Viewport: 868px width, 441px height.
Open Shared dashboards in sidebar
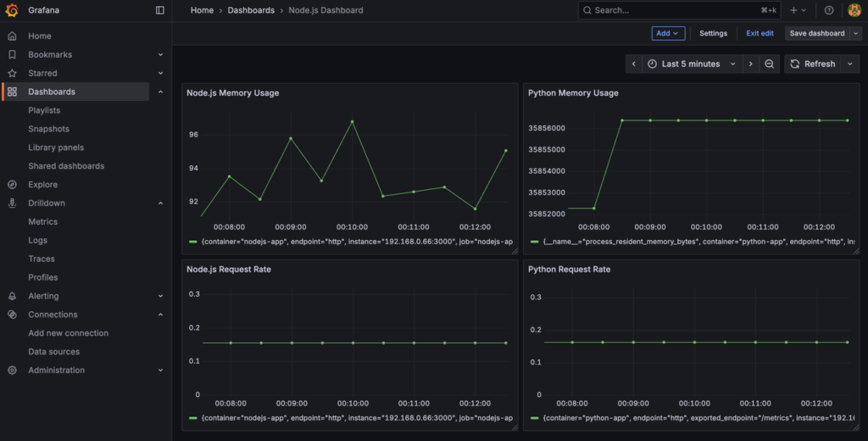click(x=66, y=165)
